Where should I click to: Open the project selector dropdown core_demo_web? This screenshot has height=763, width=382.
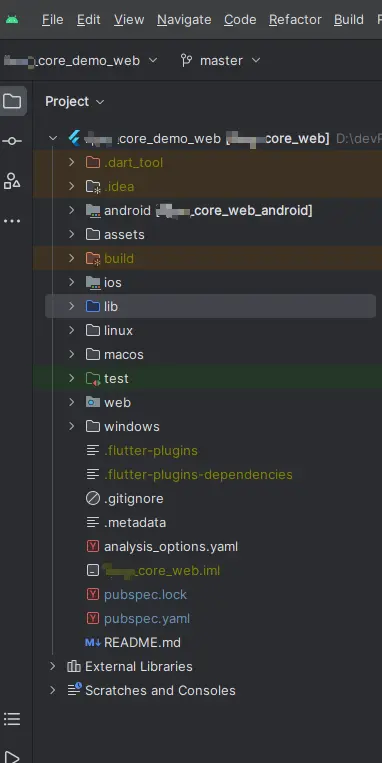[x=81, y=60]
